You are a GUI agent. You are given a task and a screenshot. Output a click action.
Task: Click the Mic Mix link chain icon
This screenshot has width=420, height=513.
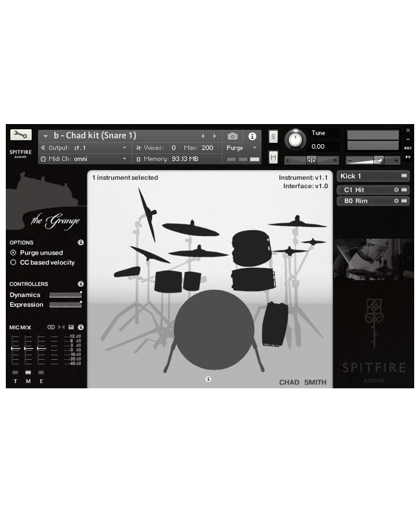click(x=52, y=328)
